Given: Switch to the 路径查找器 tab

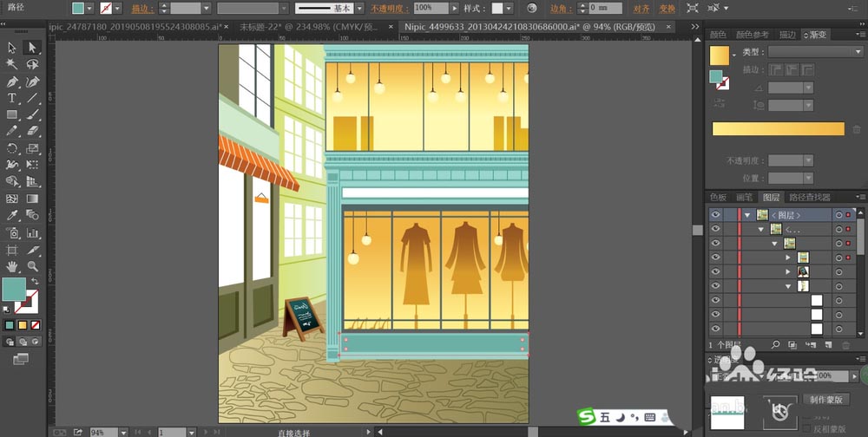Looking at the screenshot, I should (810, 198).
